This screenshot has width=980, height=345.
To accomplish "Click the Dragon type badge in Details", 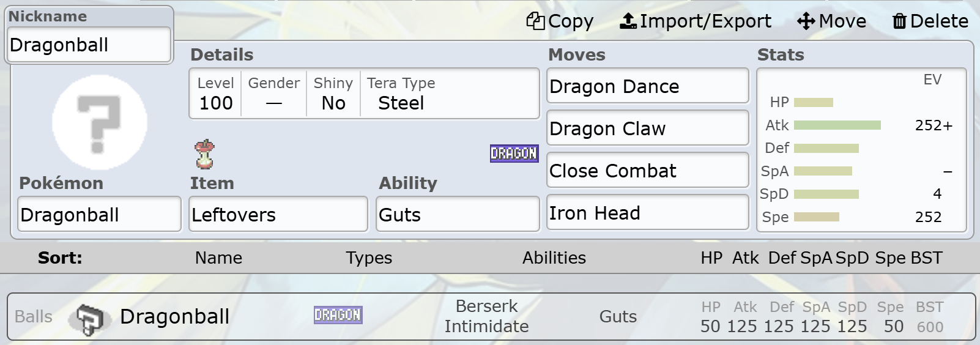I will tap(514, 154).
